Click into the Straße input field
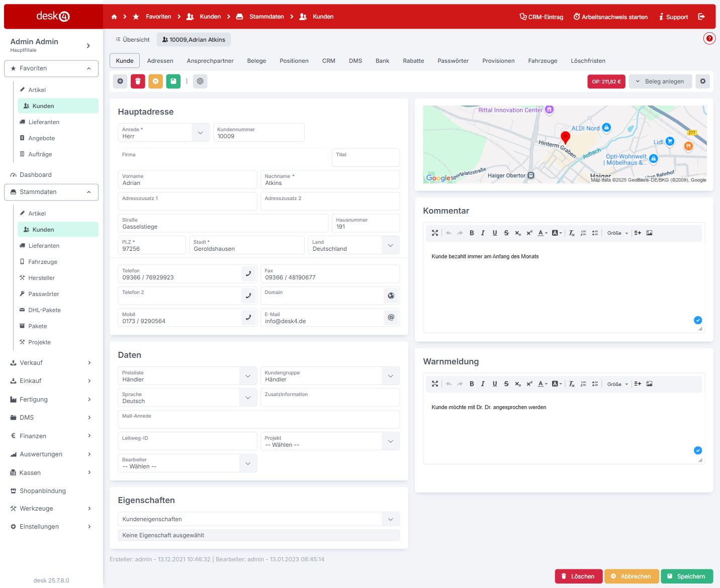720x588 pixels. tap(223, 227)
